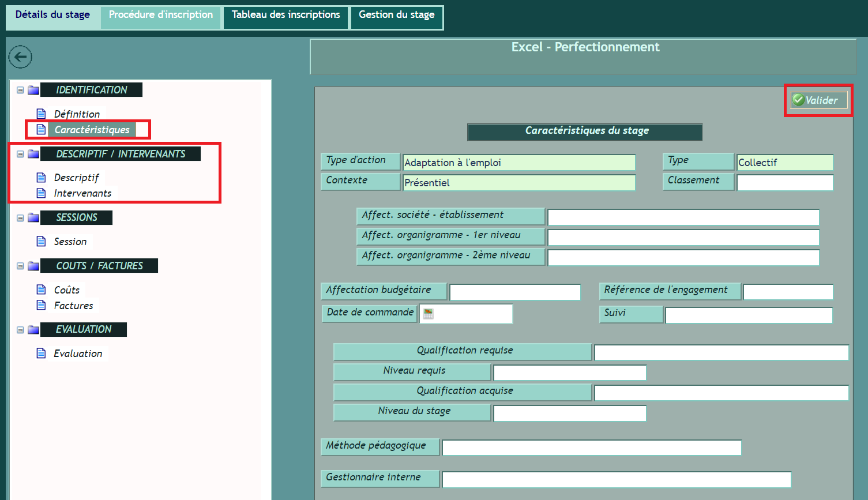The height and width of the screenshot is (500, 868).
Task: Open the Descriptif tree item
Action: click(x=76, y=178)
